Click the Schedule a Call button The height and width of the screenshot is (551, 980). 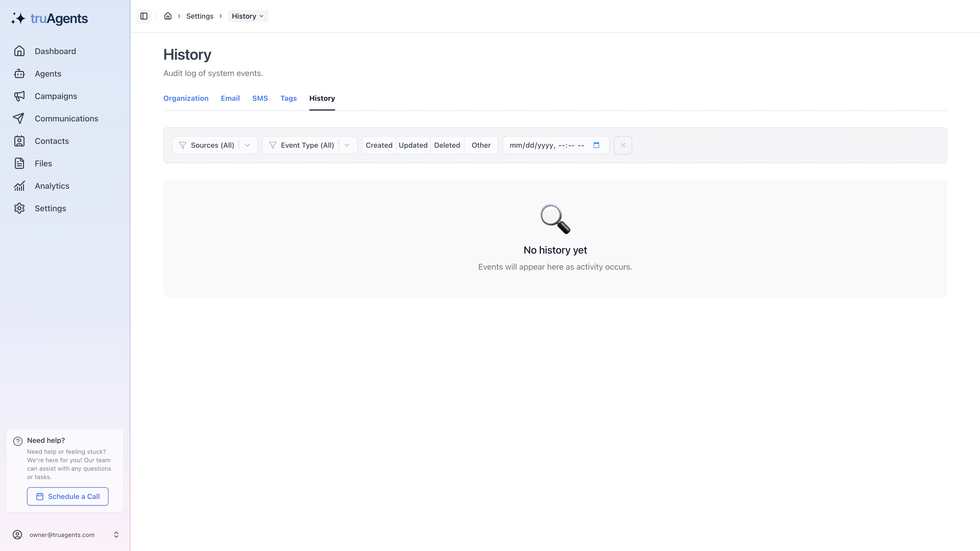(67, 496)
